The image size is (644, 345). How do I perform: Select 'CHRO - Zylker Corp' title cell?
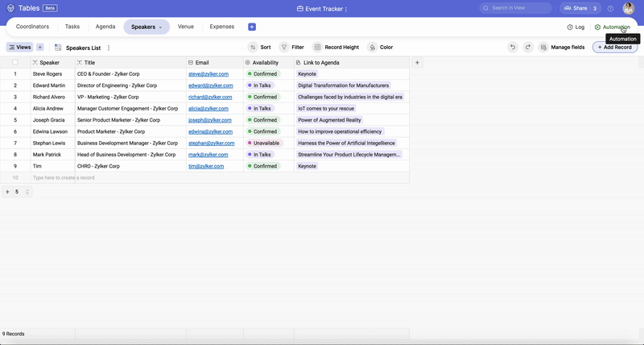click(x=130, y=166)
